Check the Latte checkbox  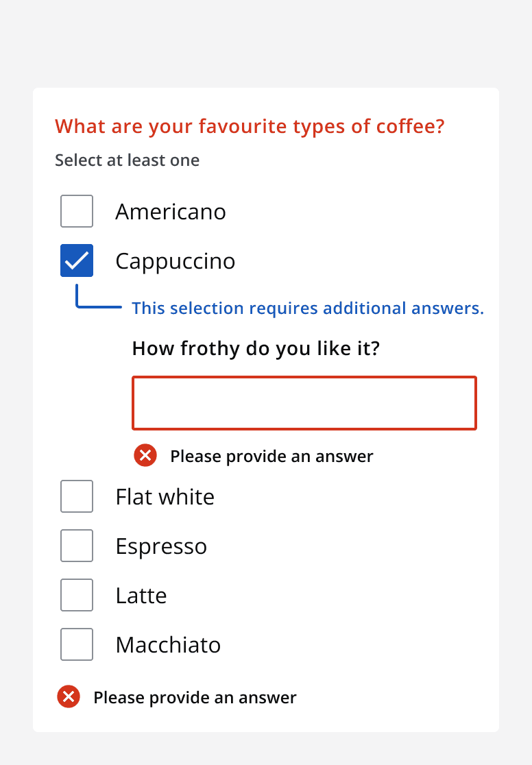click(76, 595)
